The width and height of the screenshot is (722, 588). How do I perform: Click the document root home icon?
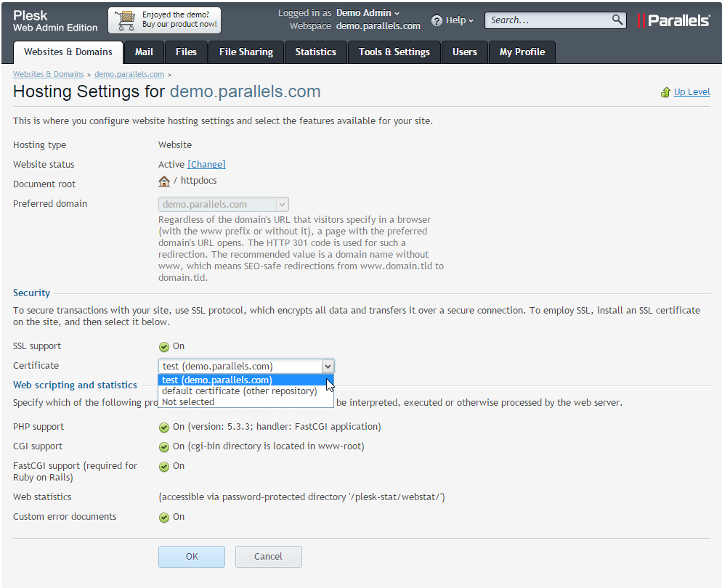point(164,181)
